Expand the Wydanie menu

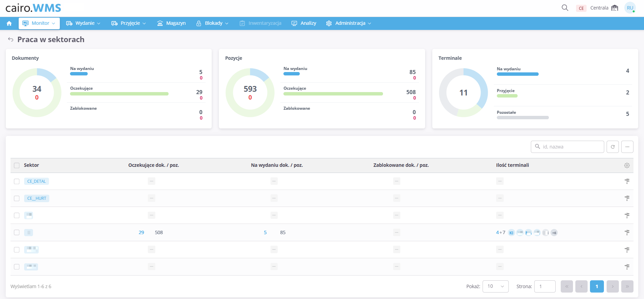tap(83, 23)
